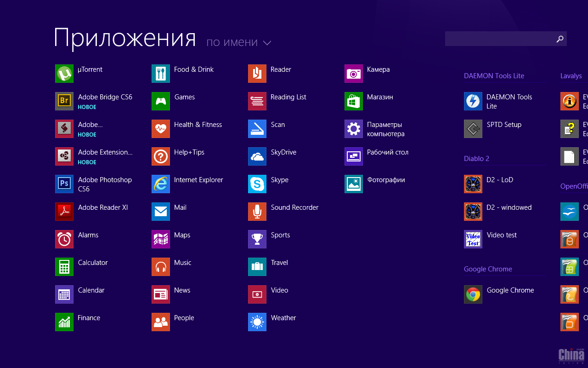Screen dimensions: 588x368
Task: Select the 'Diablo 2' group header
Action: [476, 159]
